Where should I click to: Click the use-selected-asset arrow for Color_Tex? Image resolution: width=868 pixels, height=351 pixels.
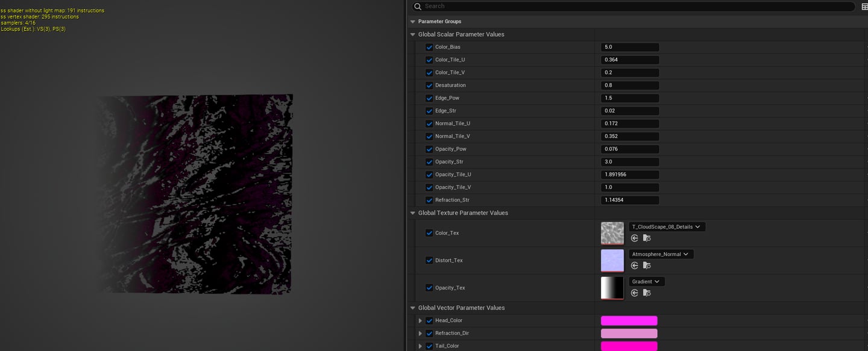click(635, 238)
